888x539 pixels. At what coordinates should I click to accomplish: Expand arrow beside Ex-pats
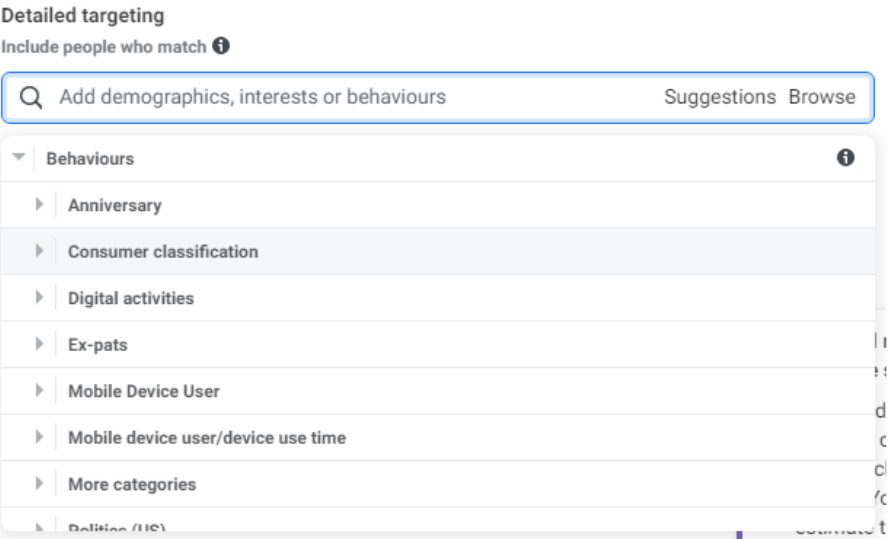click(x=40, y=344)
